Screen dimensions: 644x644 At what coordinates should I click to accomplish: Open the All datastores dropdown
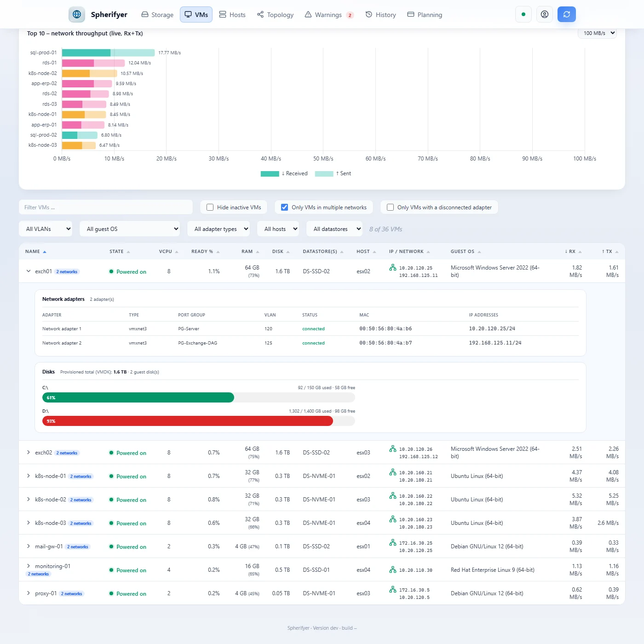click(334, 229)
